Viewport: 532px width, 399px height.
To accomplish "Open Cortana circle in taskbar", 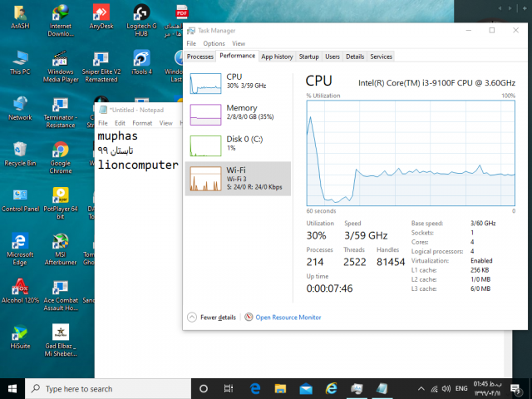I will coord(204,389).
